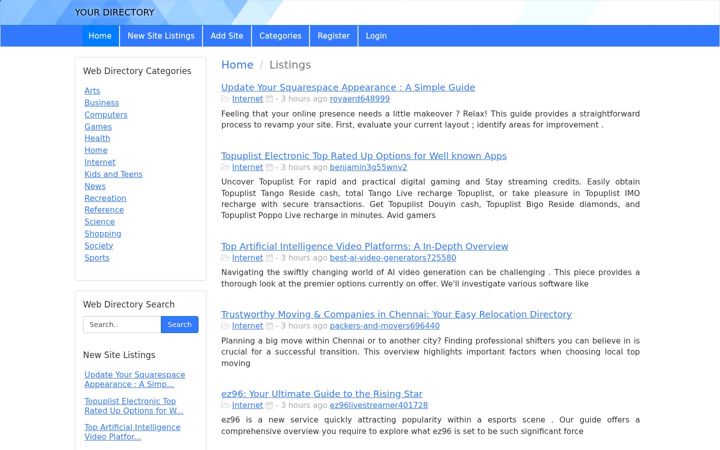Click the folder icon under the ez96 listing
This screenshot has height=450, width=720.
[x=225, y=405]
